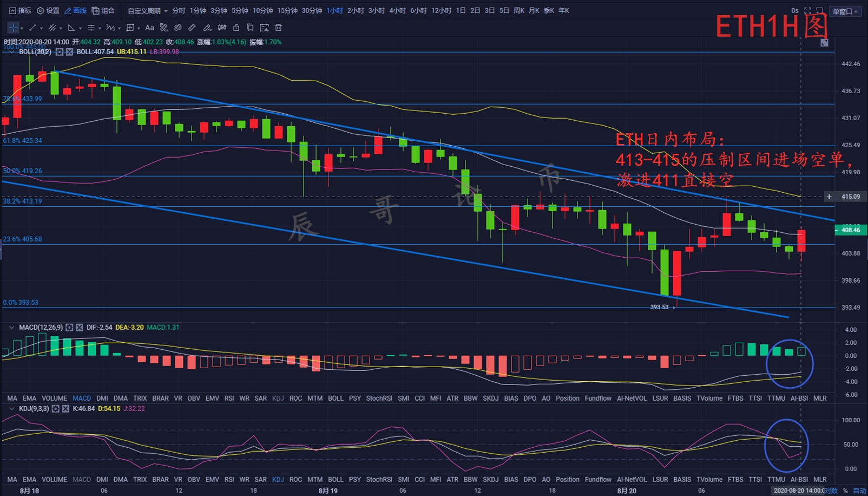Select the crosshair cursor tool
Screen dimensions: 868x496
tap(13, 28)
